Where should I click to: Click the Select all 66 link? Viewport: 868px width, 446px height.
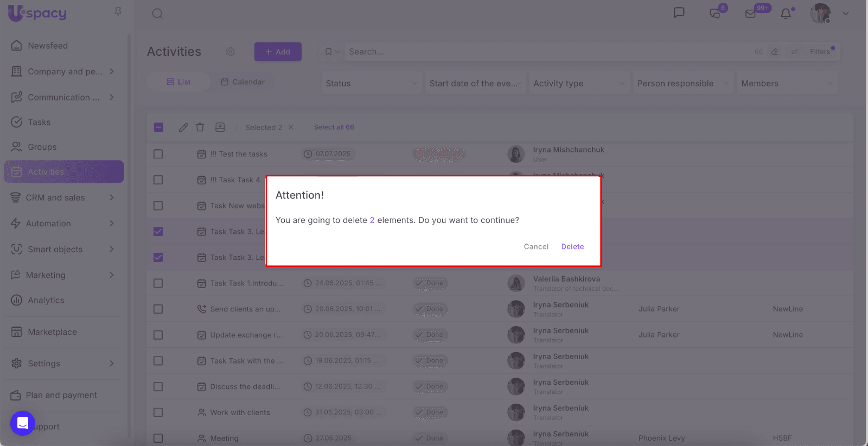[334, 128]
